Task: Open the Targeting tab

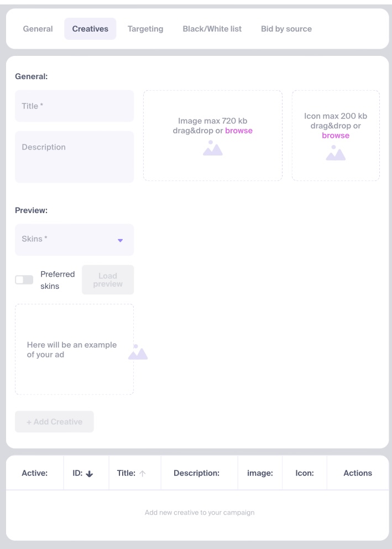Action: click(x=145, y=29)
